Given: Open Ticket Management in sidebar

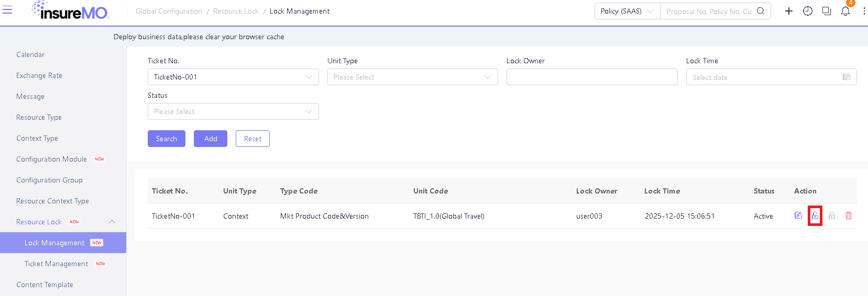Looking at the screenshot, I should point(56,264).
